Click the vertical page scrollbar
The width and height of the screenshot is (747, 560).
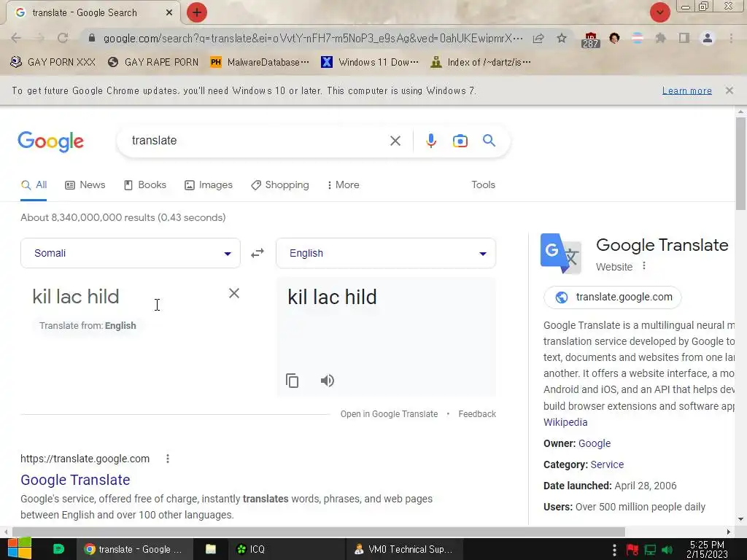click(x=740, y=163)
